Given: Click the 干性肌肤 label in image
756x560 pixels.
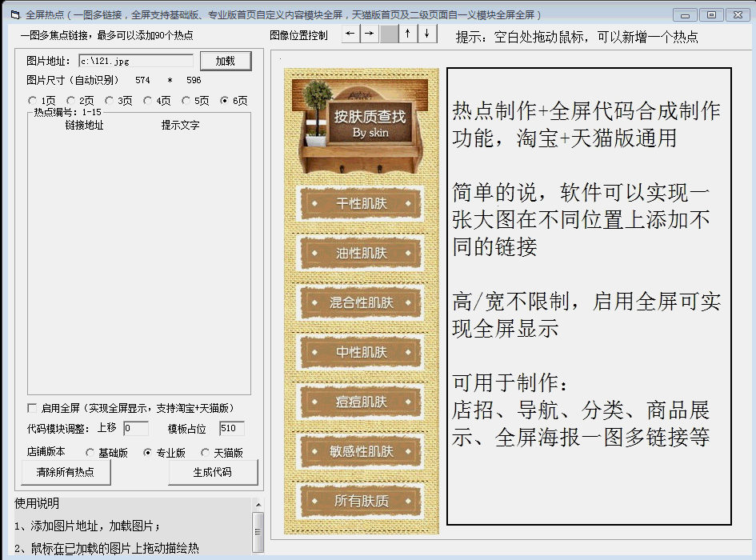Looking at the screenshot, I should (x=361, y=204).
